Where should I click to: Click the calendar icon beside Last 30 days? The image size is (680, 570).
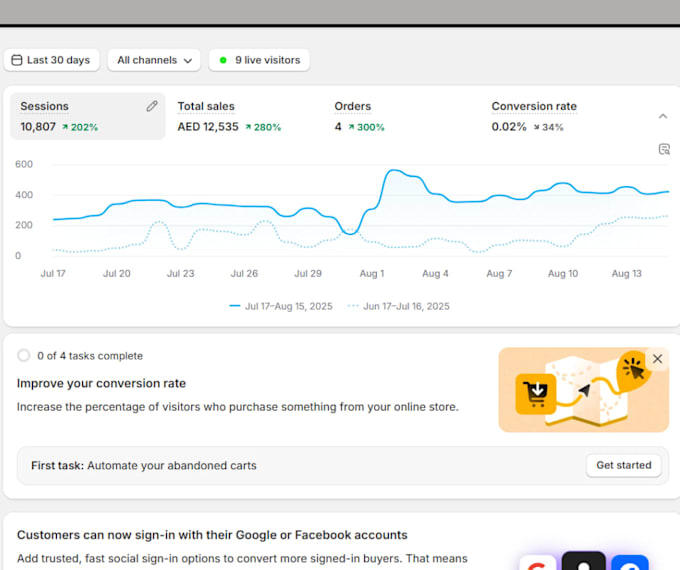pos(16,60)
